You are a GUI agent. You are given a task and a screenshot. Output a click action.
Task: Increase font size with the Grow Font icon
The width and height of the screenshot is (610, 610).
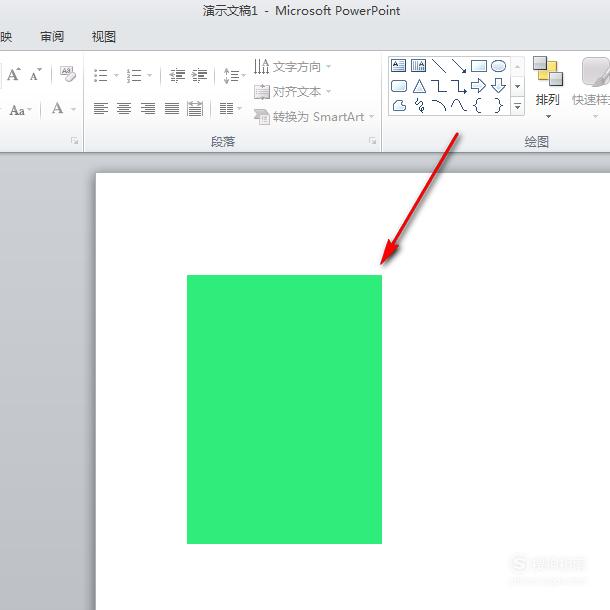click(14, 74)
